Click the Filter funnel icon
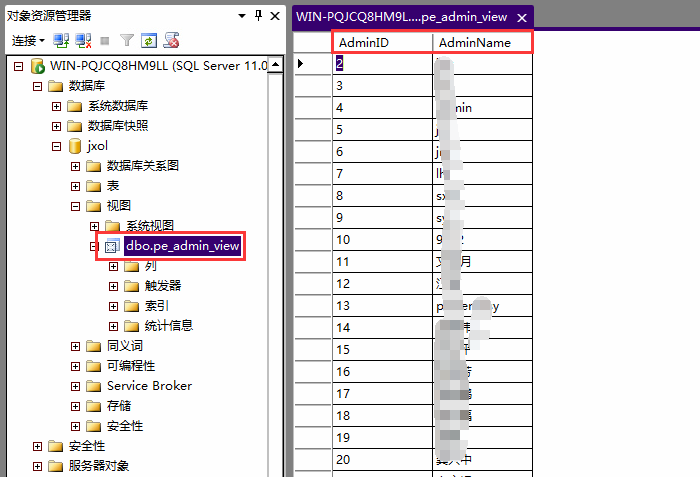Image resolution: width=700 pixels, height=477 pixels. point(127,41)
